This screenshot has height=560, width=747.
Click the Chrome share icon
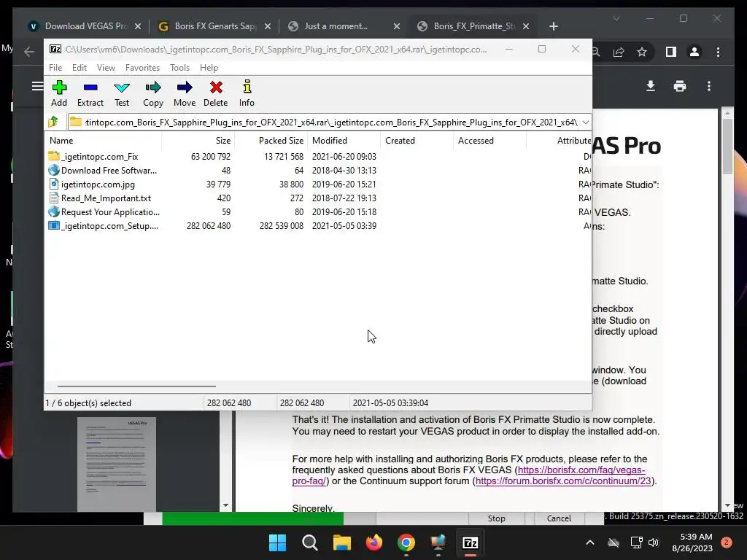[619, 52]
